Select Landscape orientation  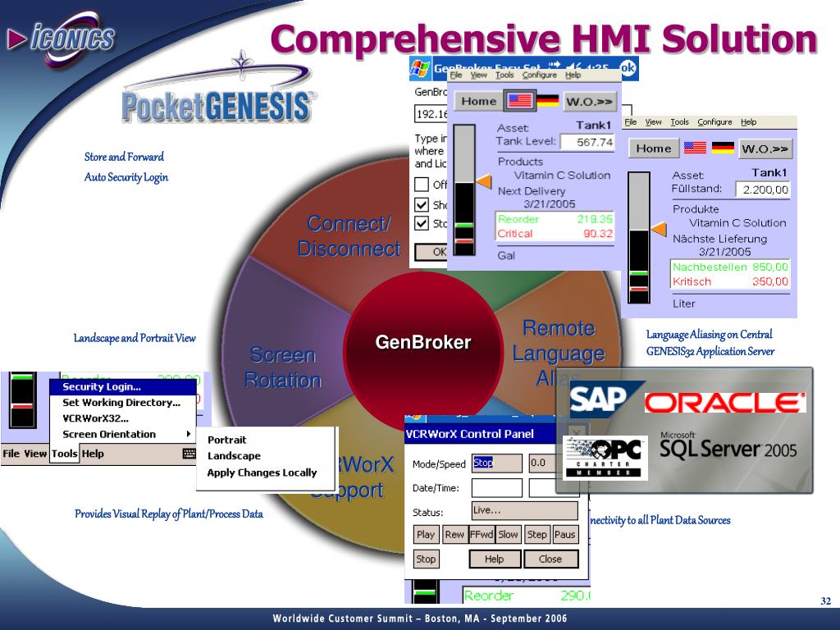coord(234,456)
